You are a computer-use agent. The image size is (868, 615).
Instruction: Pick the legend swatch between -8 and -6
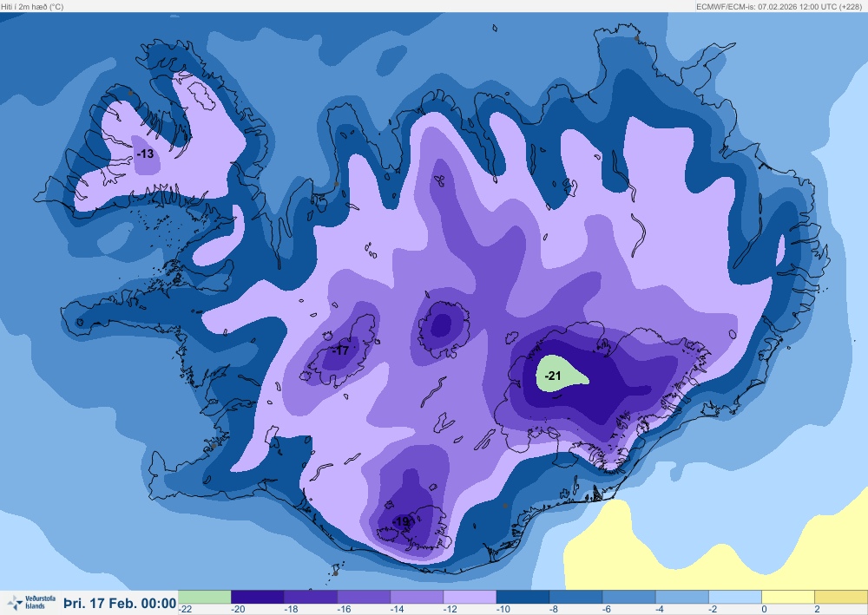(x=576, y=597)
